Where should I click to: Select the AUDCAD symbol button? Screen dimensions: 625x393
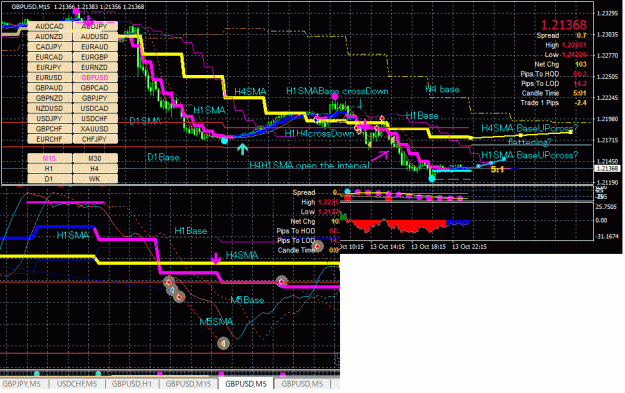coord(49,26)
